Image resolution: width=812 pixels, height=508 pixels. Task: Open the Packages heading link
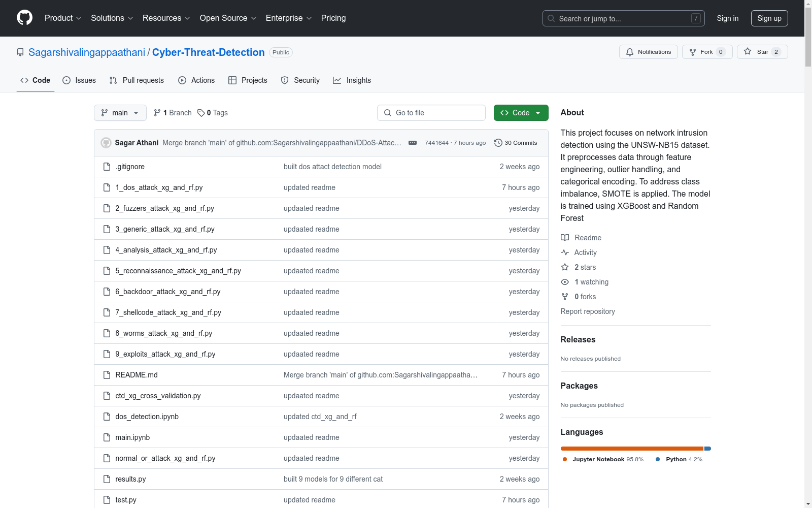pyautogui.click(x=579, y=386)
